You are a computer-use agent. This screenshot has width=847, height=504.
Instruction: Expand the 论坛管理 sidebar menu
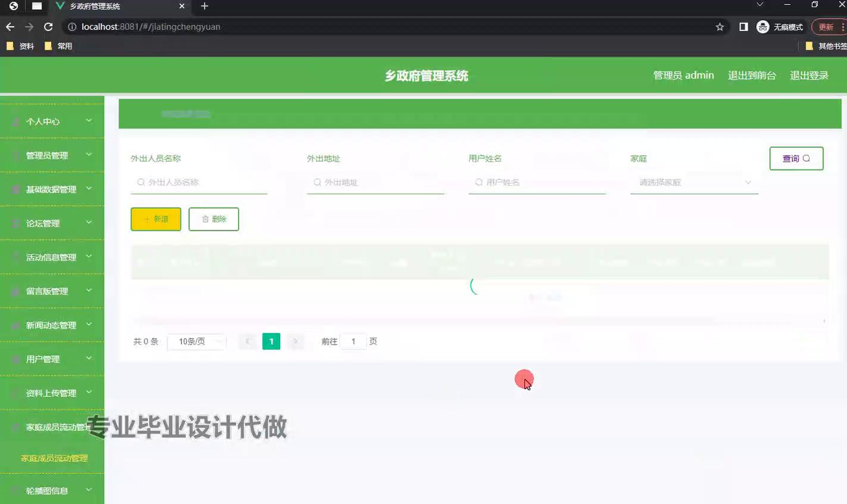click(52, 223)
